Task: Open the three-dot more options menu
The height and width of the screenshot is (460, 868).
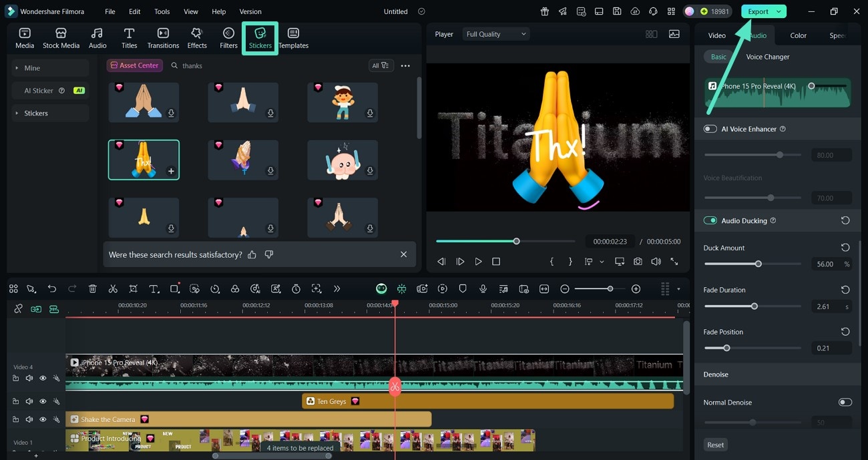Action: [x=405, y=65]
